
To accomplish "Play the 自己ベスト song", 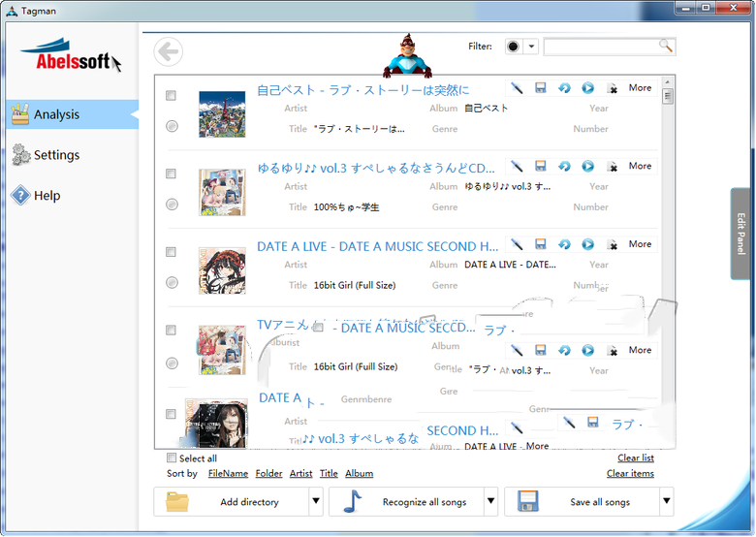I will 587,88.
